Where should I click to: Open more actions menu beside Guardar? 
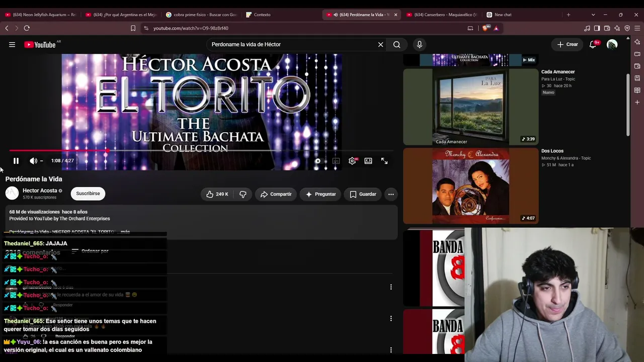391,194
